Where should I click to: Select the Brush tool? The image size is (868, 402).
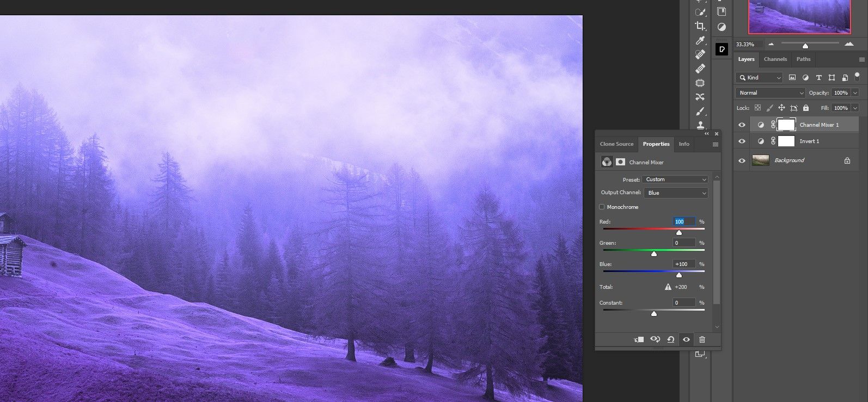pyautogui.click(x=700, y=111)
